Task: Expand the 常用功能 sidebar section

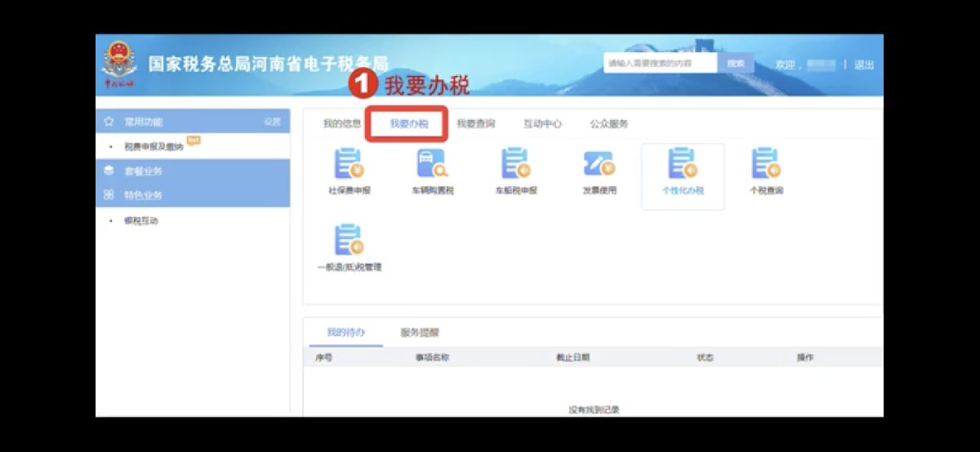Action: [193, 122]
